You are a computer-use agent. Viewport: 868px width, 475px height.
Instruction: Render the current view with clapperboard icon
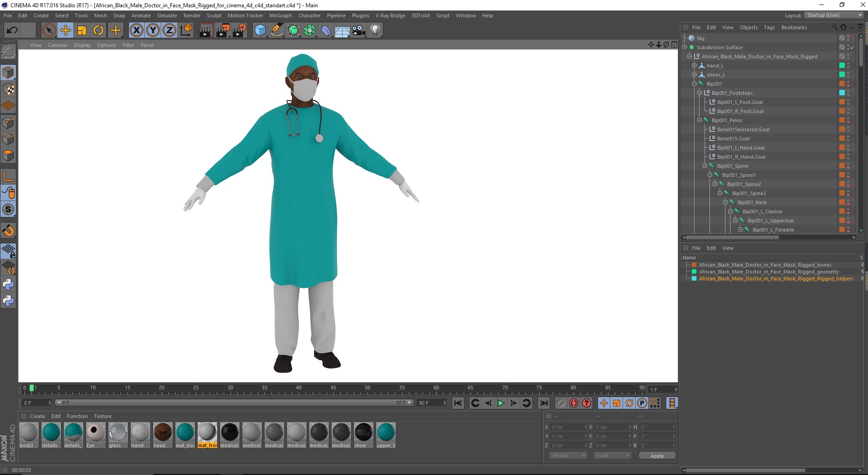coord(206,31)
